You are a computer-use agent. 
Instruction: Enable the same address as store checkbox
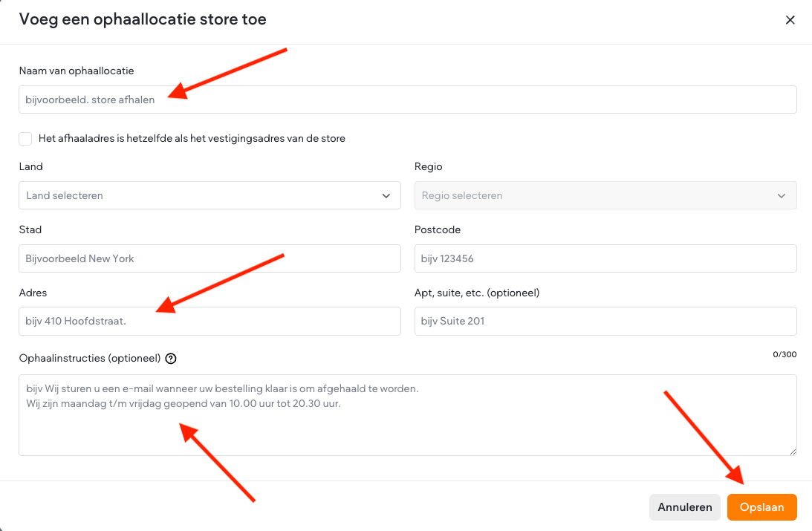point(26,138)
